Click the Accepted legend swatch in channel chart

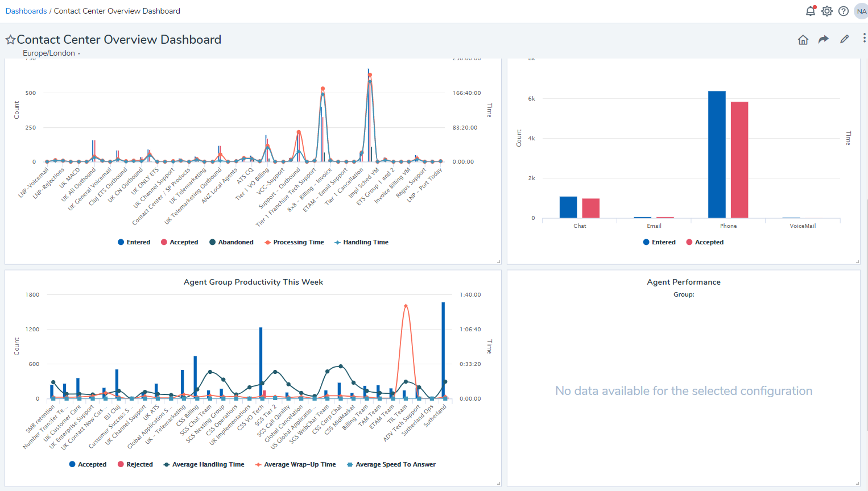point(689,242)
